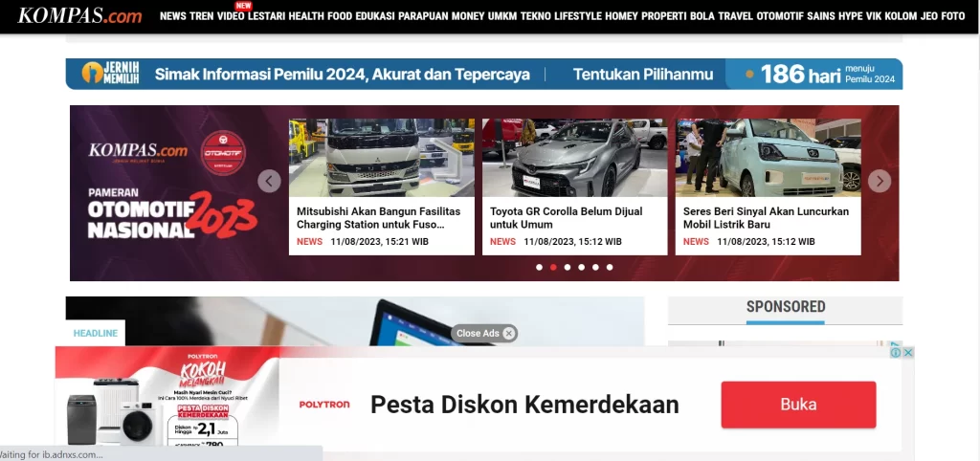Viewport: 980px width, 461px height.
Task: Select the sixth carousel dot
Action: point(610,268)
